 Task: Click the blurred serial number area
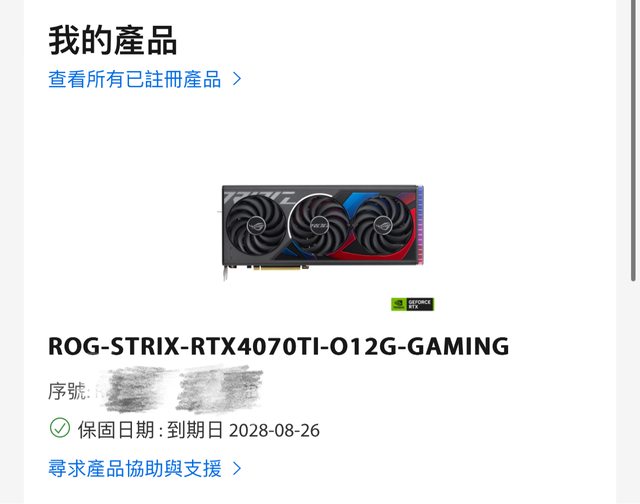[x=180, y=389]
